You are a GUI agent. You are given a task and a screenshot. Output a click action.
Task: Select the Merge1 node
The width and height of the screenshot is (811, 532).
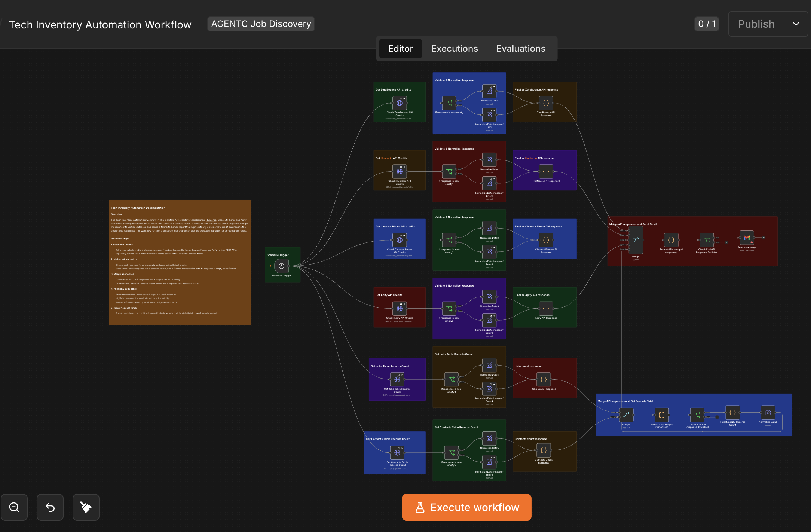coord(626,415)
